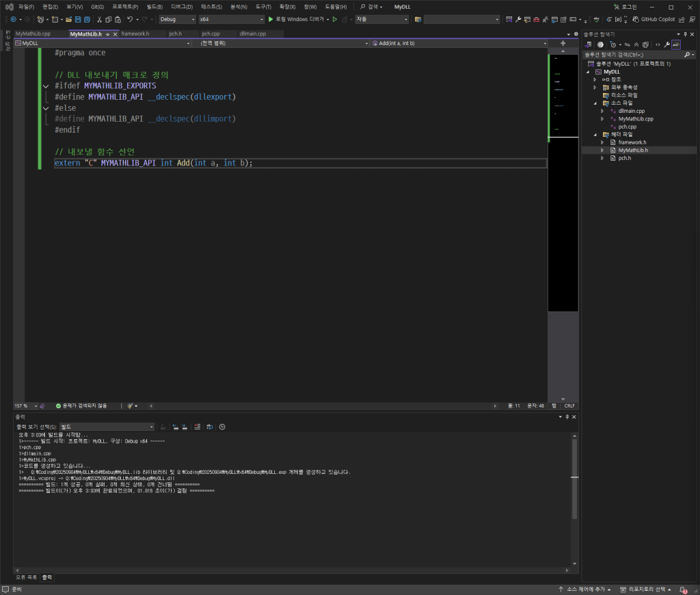Open the Debug configuration dropdown
700x595 pixels.
(177, 19)
